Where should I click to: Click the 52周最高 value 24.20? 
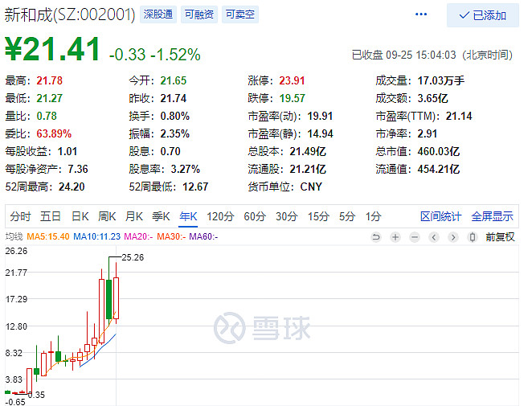point(72,187)
